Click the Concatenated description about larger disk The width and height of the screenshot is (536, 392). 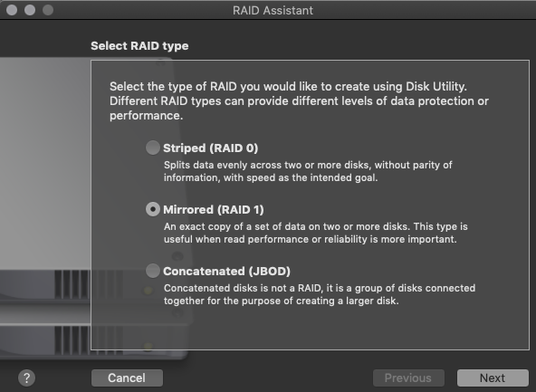tap(320, 294)
